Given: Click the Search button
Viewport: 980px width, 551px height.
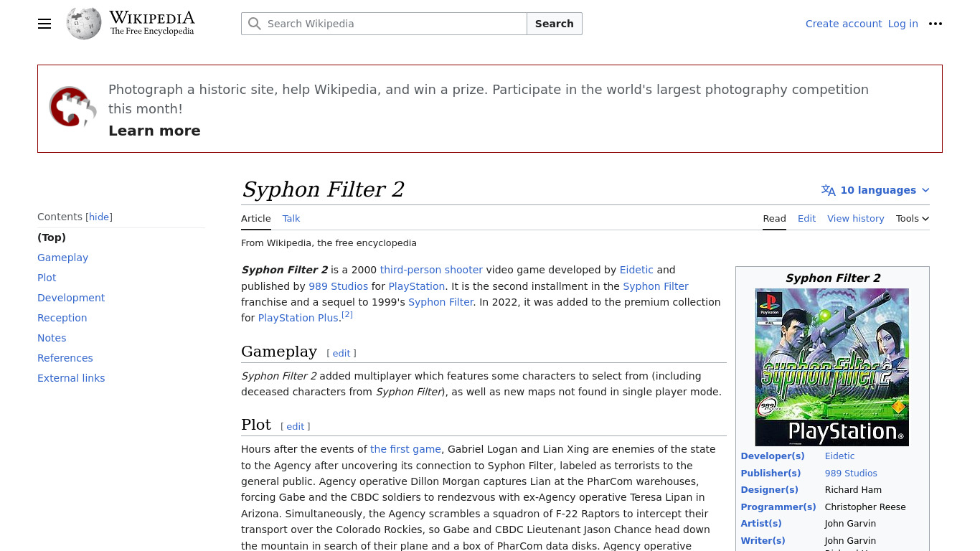Looking at the screenshot, I should tap(554, 24).
